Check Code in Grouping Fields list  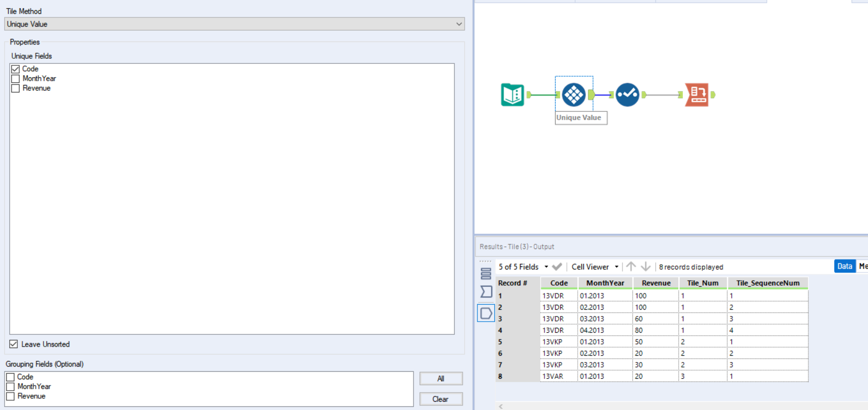pos(10,377)
